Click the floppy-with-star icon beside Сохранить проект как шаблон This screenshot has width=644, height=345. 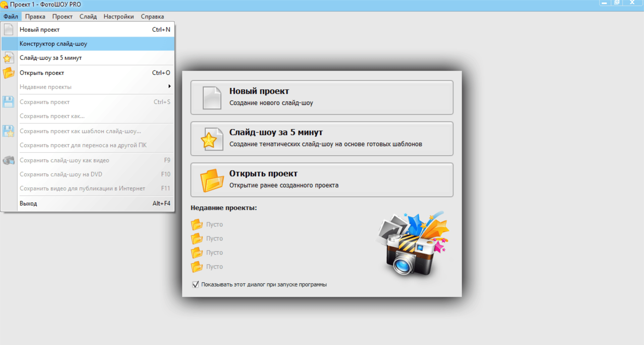[8, 131]
